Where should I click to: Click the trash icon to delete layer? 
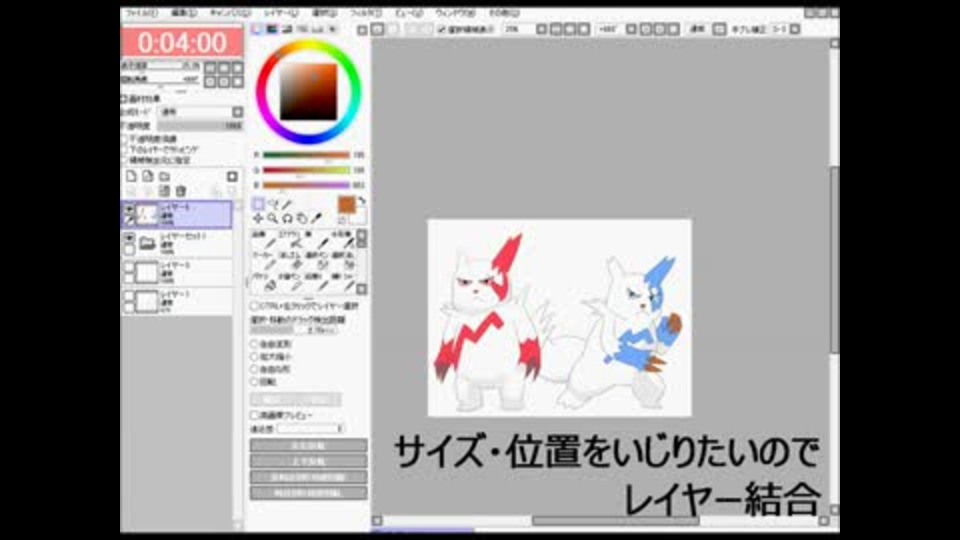pos(181,191)
